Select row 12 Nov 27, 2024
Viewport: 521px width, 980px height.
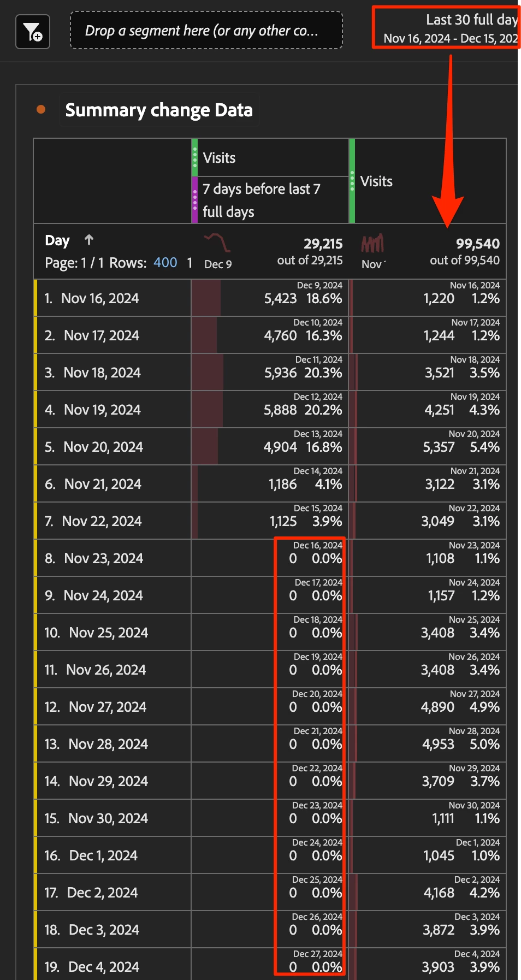113,707
